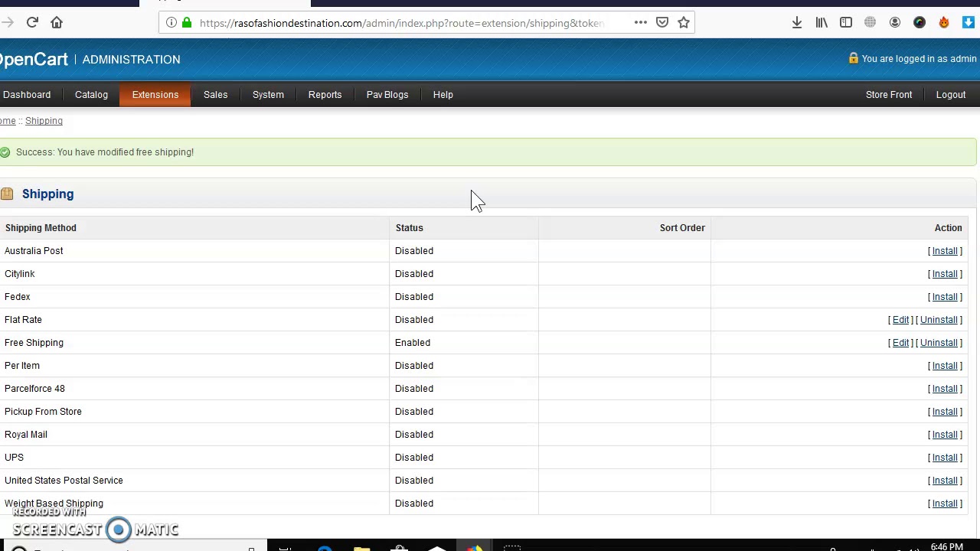Install Per Item shipping method
The height and width of the screenshot is (551, 980).
tap(945, 366)
